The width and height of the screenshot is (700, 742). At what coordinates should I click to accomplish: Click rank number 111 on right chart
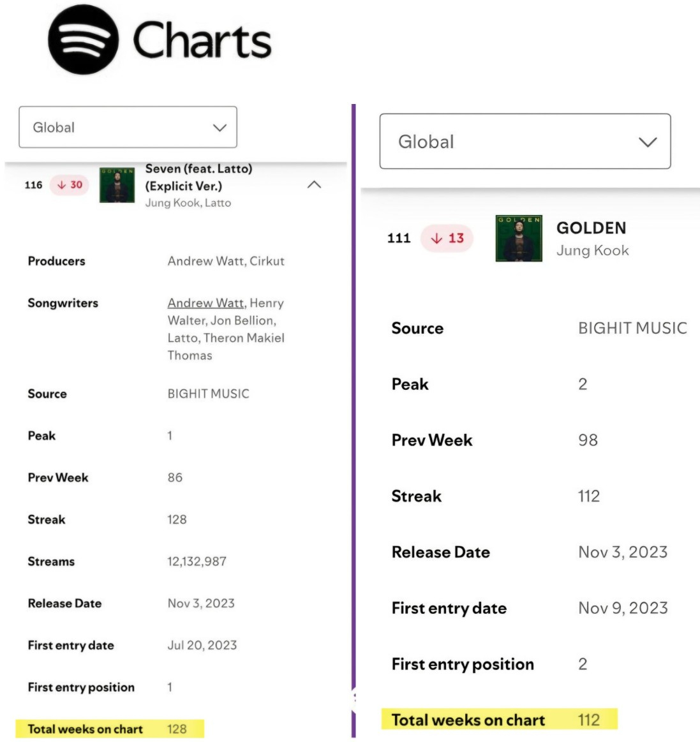tap(399, 238)
